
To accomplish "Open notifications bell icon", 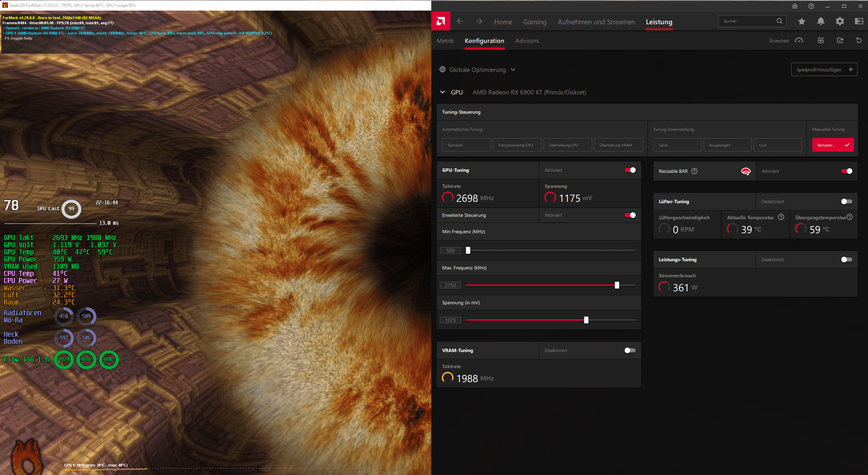I will coord(820,22).
